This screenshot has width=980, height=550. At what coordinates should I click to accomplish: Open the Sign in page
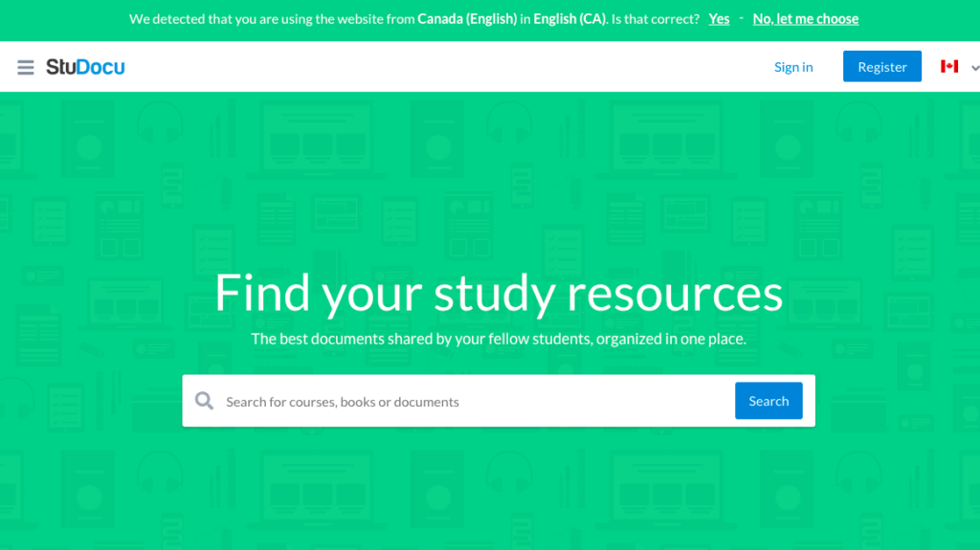click(x=792, y=67)
